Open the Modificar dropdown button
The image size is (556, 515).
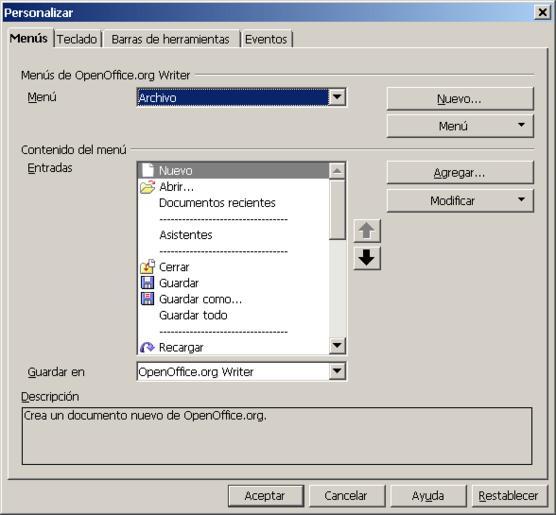pos(460,201)
